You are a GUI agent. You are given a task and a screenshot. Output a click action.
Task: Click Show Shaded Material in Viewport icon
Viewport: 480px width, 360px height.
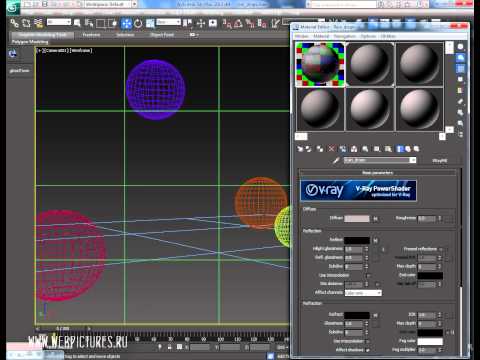pyautogui.click(x=388, y=149)
